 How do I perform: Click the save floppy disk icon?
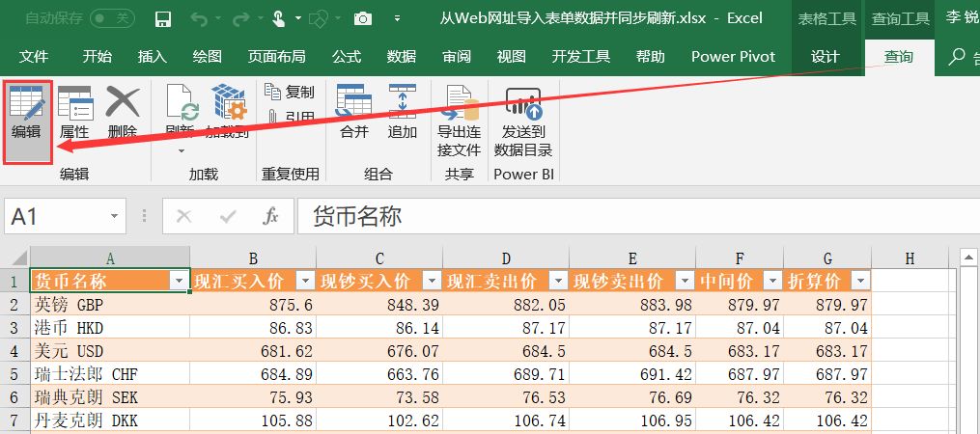163,18
